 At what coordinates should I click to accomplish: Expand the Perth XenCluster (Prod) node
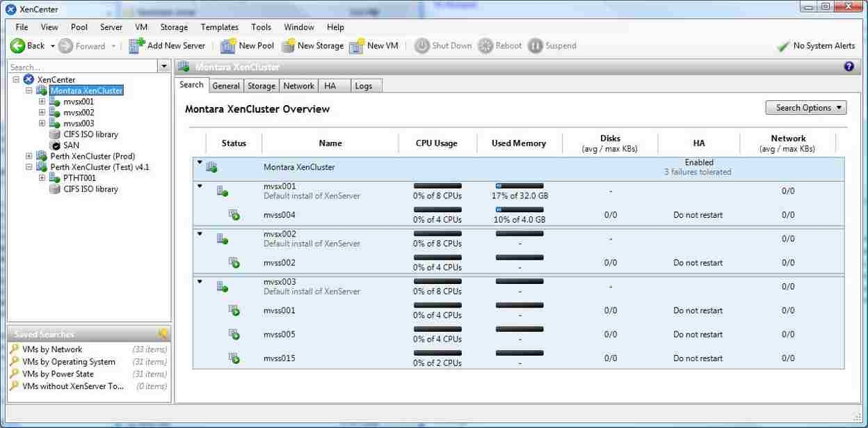click(29, 157)
